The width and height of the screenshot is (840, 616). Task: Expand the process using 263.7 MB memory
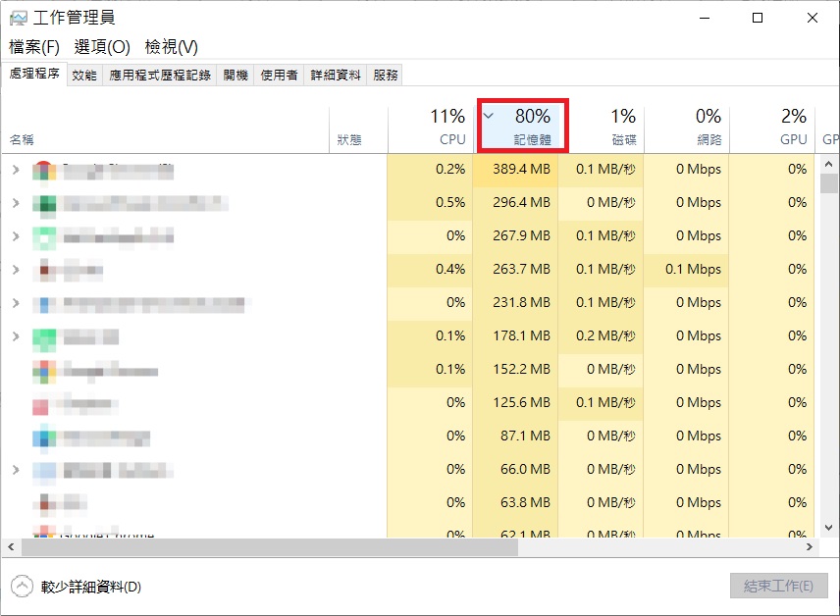pyautogui.click(x=16, y=270)
